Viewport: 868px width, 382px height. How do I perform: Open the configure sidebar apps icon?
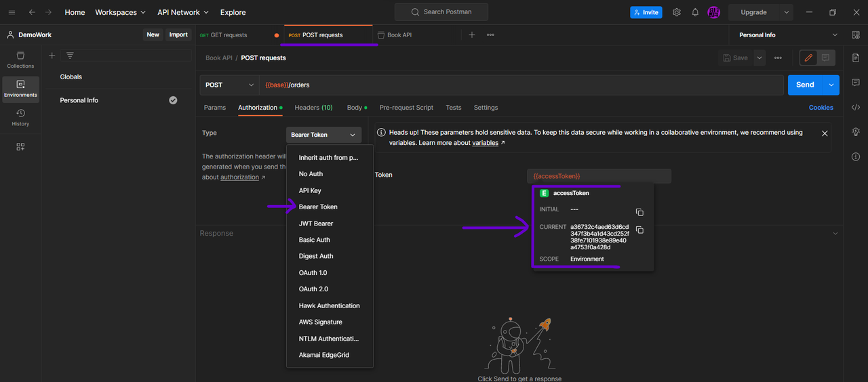pyautogui.click(x=20, y=146)
